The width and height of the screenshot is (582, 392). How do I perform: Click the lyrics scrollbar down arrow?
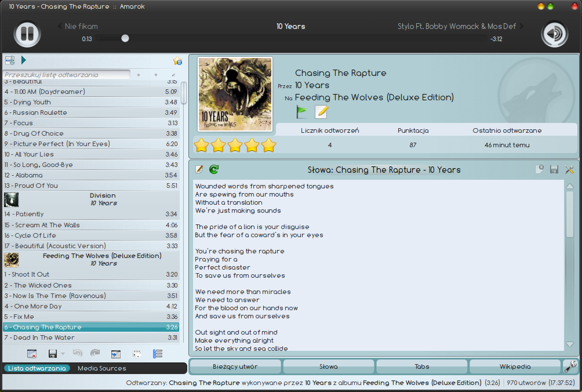click(570, 344)
